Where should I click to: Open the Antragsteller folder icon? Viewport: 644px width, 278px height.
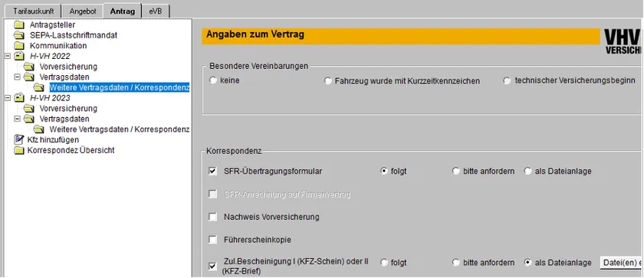click(x=19, y=25)
